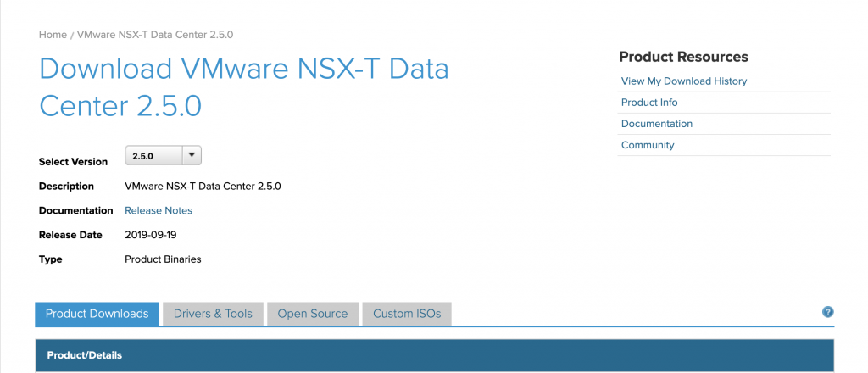Switch to the Product Downloads tab
Viewport: 868px width, 373px height.
97,314
